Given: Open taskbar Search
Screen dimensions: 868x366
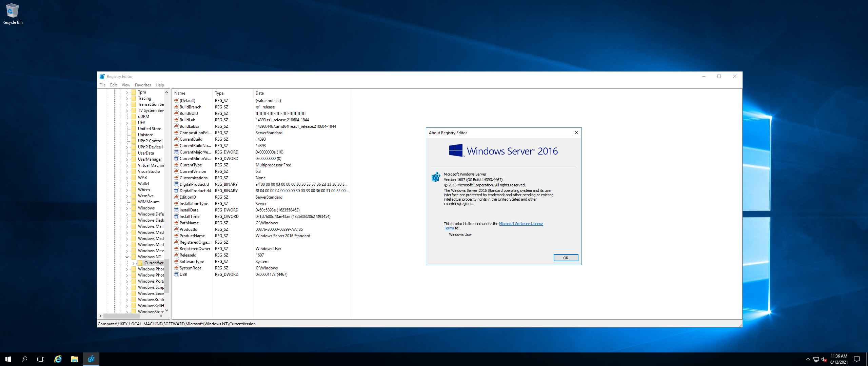Looking at the screenshot, I should pos(24,359).
